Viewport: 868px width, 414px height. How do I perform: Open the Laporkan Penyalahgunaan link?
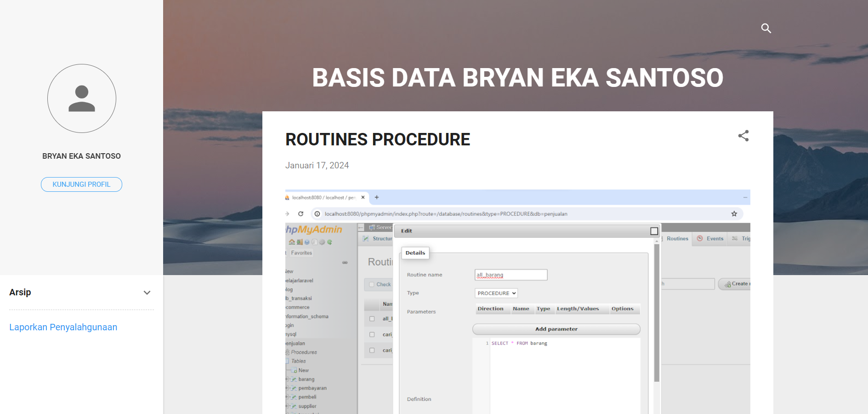[63, 327]
